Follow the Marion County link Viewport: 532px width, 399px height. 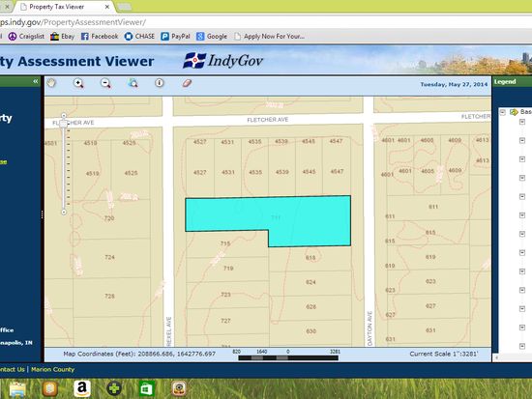[52, 369]
